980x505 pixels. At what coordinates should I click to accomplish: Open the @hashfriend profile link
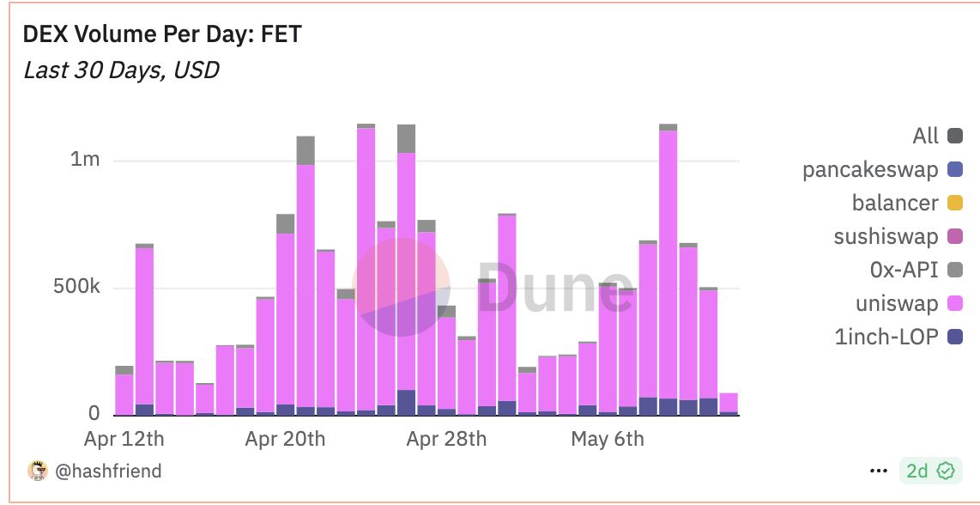coord(108,471)
